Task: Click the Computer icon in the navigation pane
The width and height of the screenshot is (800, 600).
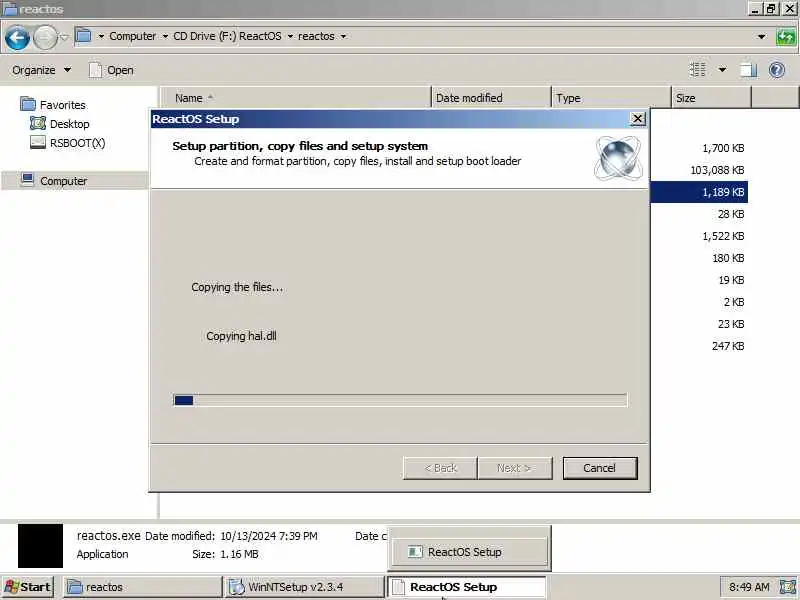Action: [x=27, y=180]
